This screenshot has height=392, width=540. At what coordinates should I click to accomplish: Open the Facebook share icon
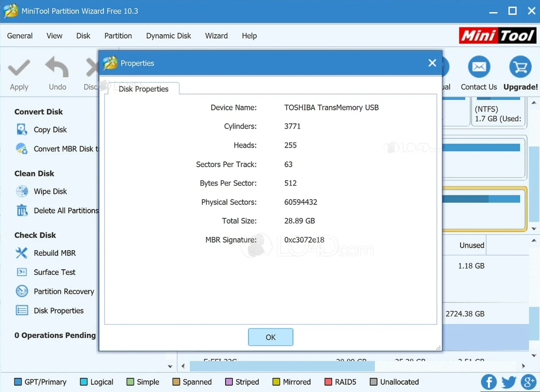489,382
